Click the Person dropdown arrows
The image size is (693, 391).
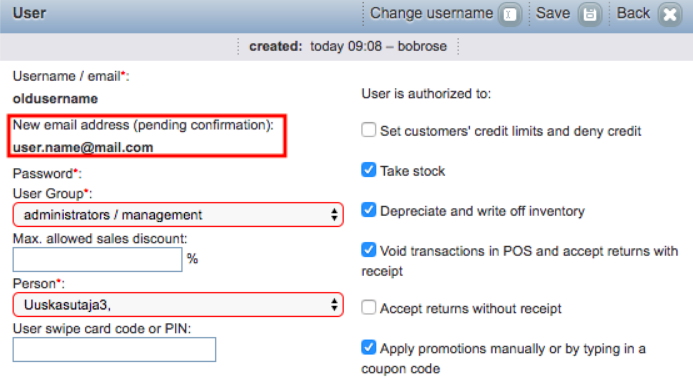334,305
